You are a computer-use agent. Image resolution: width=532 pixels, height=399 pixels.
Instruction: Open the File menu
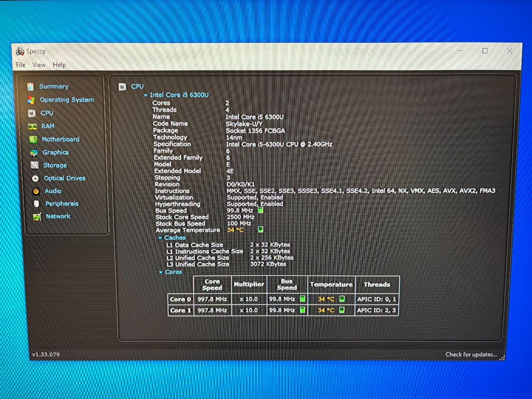coord(21,65)
